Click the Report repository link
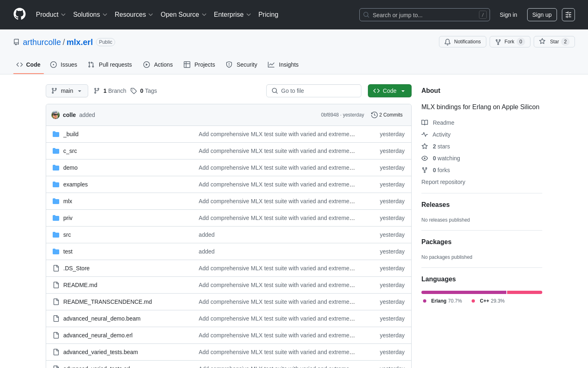588x368 pixels. pos(443,182)
